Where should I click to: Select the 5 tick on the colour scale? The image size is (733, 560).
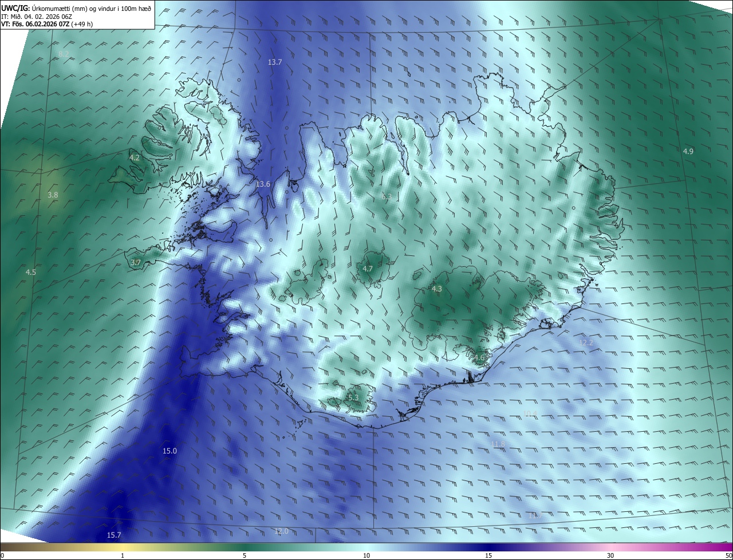(245, 555)
